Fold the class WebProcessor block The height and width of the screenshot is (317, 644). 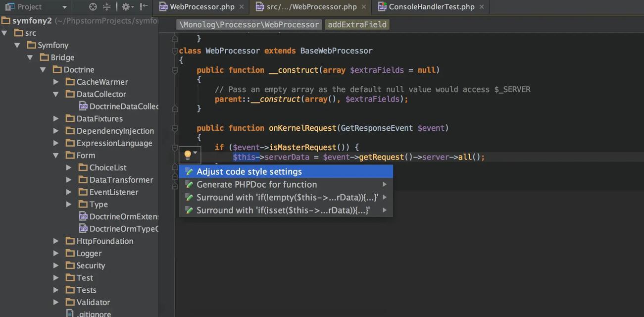[x=175, y=51]
